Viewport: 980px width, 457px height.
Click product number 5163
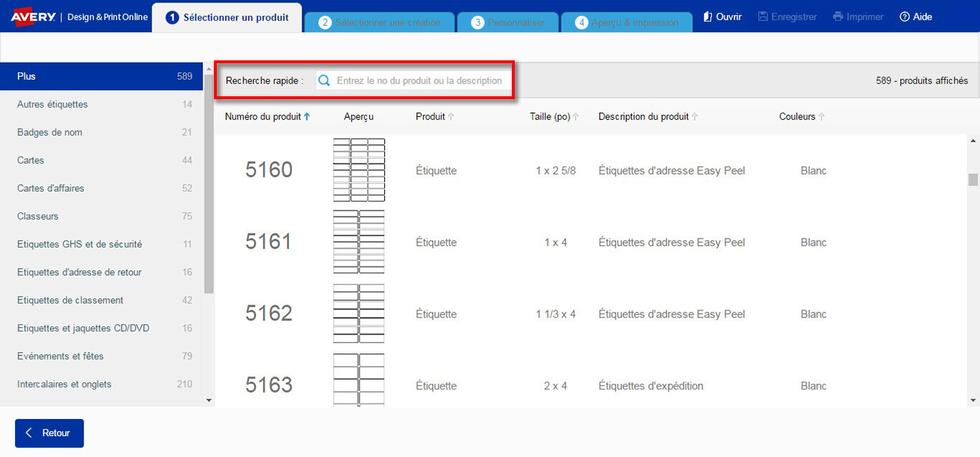(269, 386)
